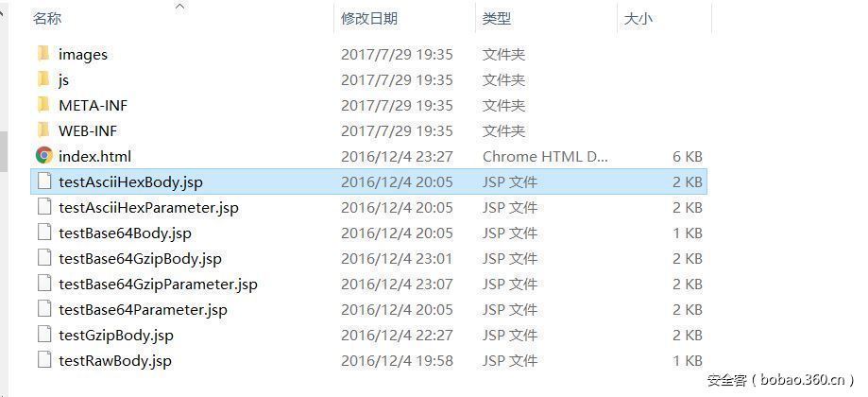
Task: Sort by the 修改日期 column header
Action: coord(368,18)
